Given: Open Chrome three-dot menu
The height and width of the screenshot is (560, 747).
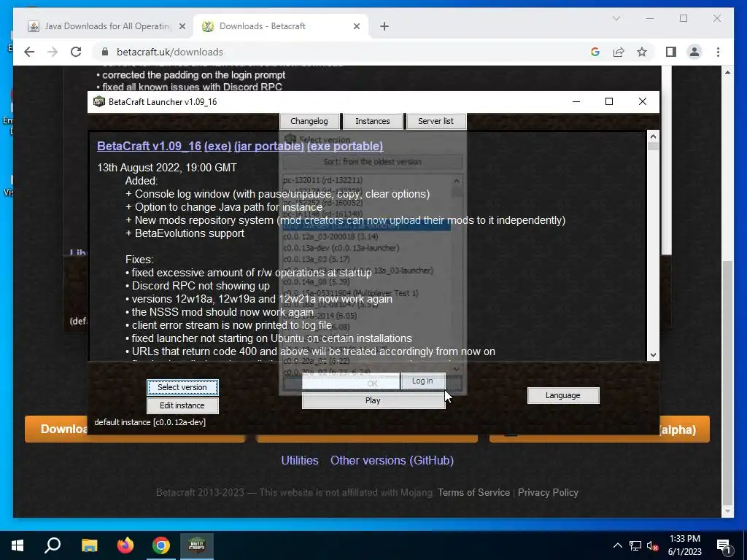Looking at the screenshot, I should point(718,52).
